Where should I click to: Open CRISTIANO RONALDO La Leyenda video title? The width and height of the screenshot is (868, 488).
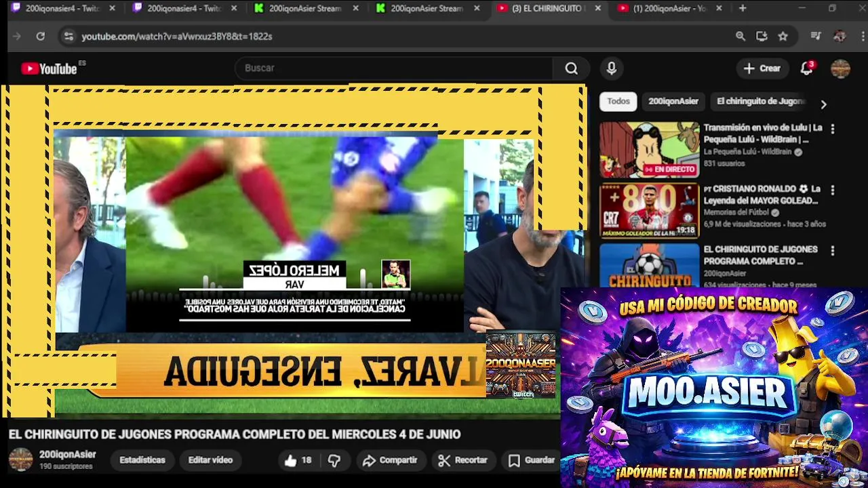[x=762, y=195]
